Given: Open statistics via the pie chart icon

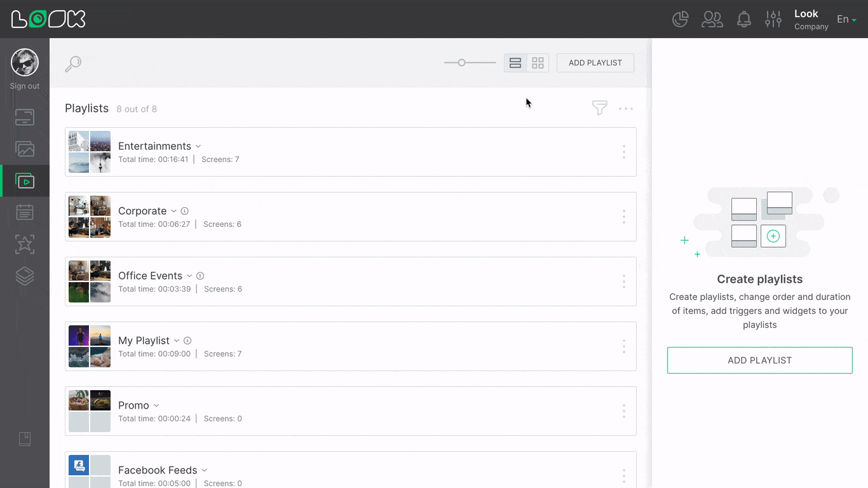Looking at the screenshot, I should pos(680,19).
